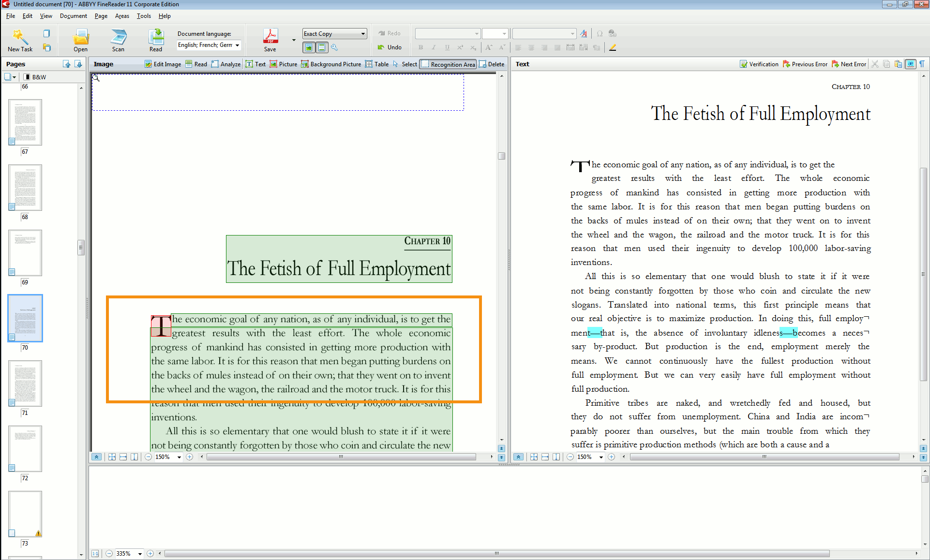Select the Picture area tool

click(284, 64)
